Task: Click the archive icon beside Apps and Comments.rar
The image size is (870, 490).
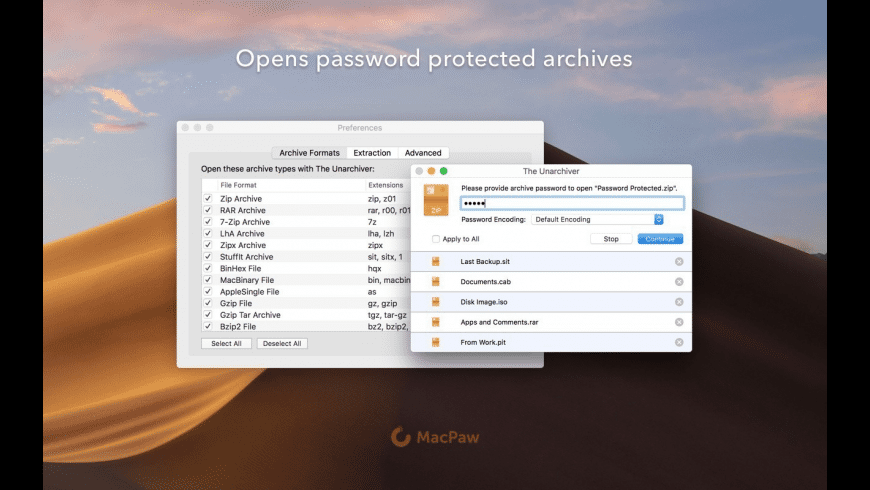Action: point(436,322)
